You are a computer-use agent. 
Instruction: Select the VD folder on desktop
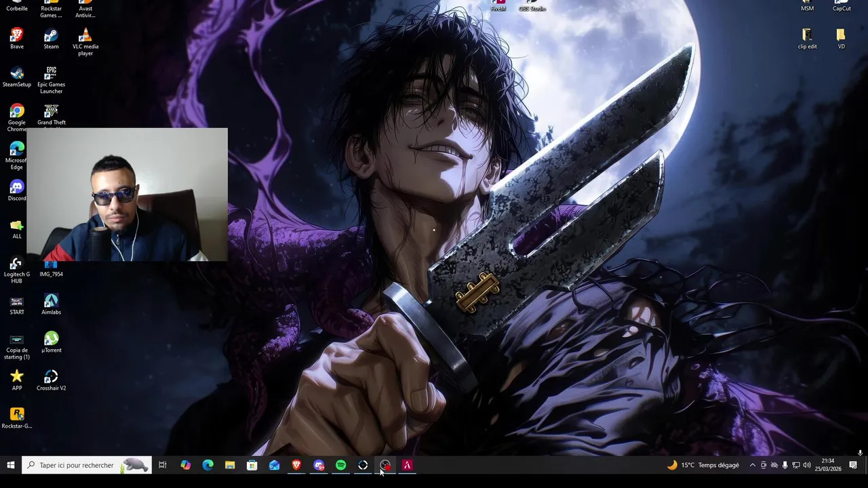coord(841,39)
